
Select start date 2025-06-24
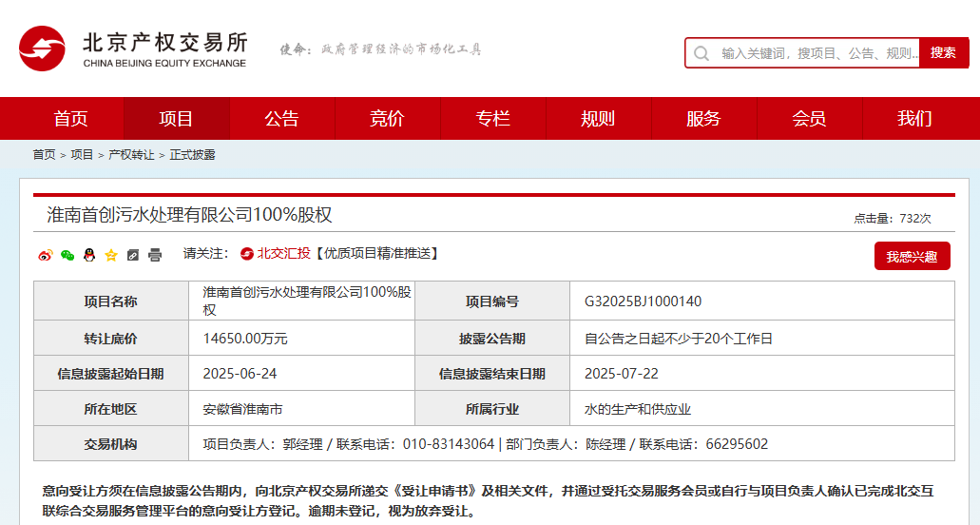pyautogui.click(x=240, y=374)
